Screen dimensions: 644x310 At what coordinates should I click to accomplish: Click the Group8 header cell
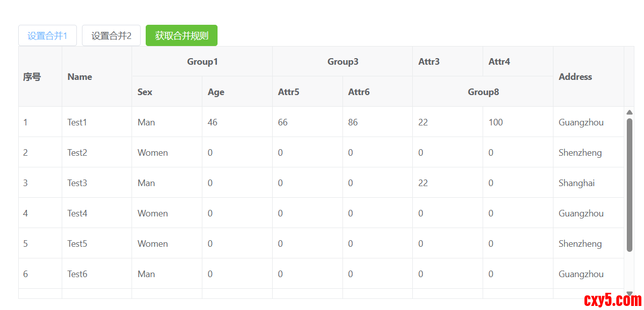point(483,92)
